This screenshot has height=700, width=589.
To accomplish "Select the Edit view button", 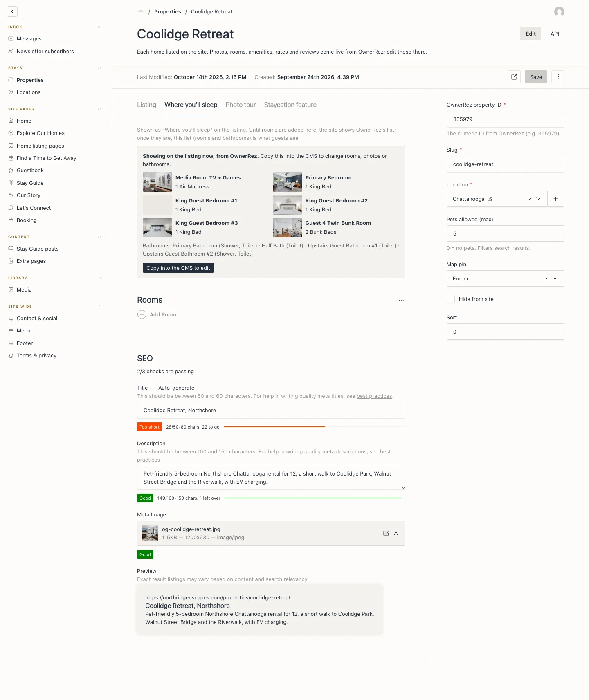I will pos(531,34).
